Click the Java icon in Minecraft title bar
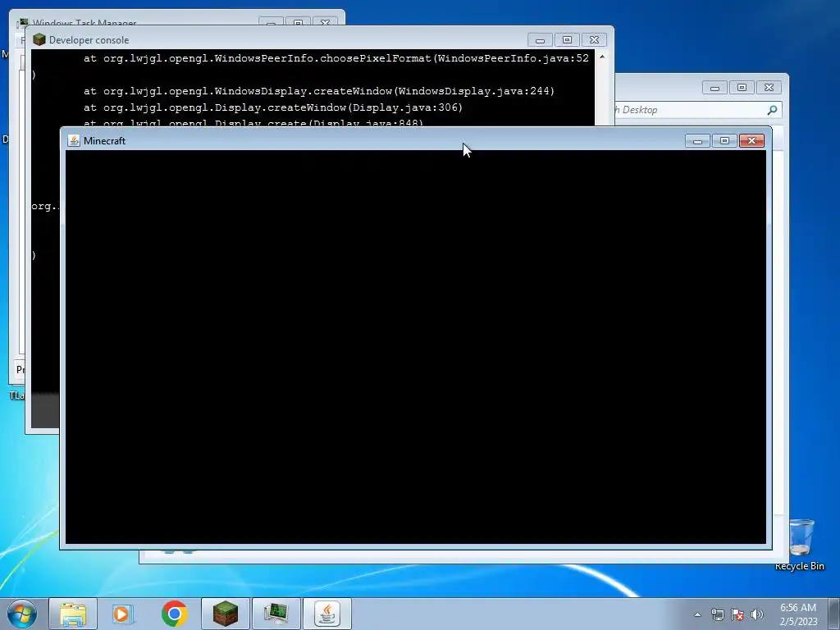The height and width of the screenshot is (630, 840). (74, 140)
